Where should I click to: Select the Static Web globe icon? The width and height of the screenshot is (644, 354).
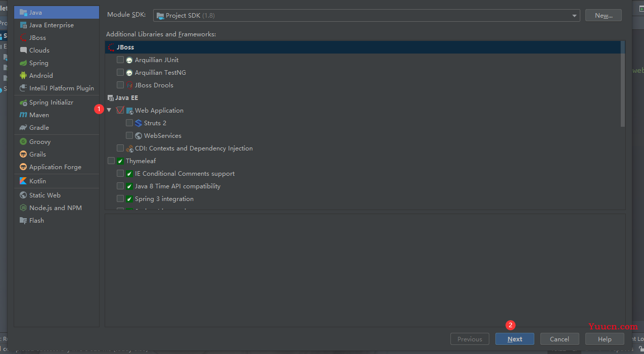23,195
